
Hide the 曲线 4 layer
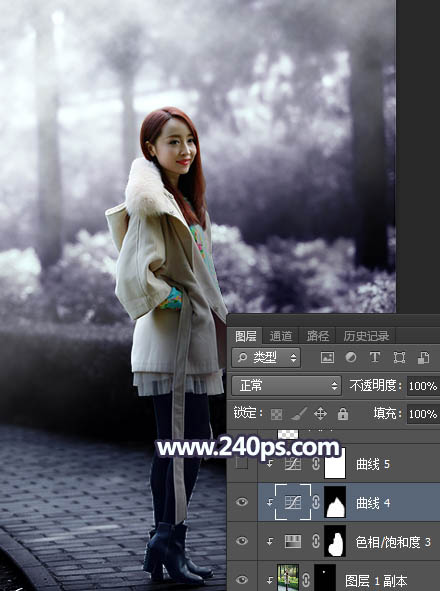coord(242,502)
